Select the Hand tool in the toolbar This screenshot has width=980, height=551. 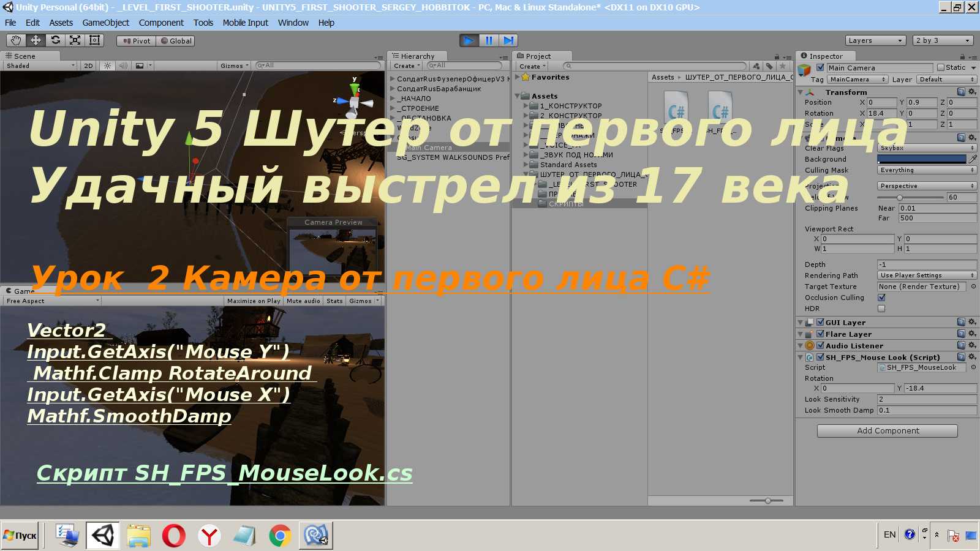coord(15,40)
